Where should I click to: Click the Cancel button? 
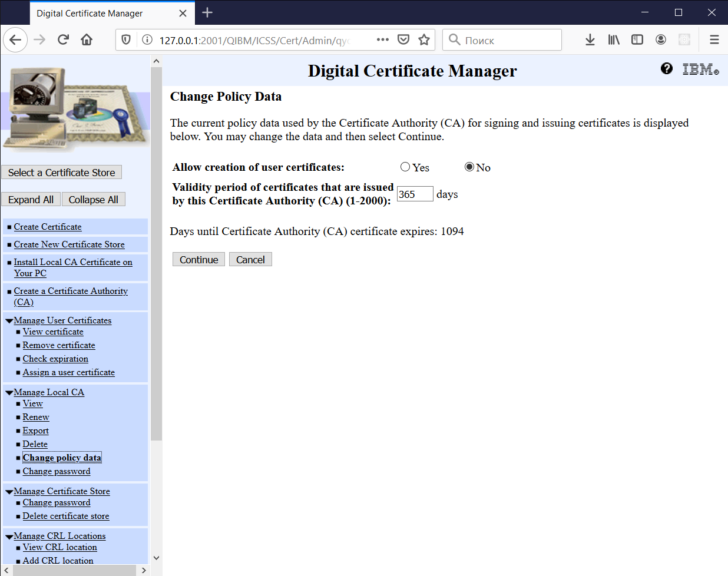point(250,260)
